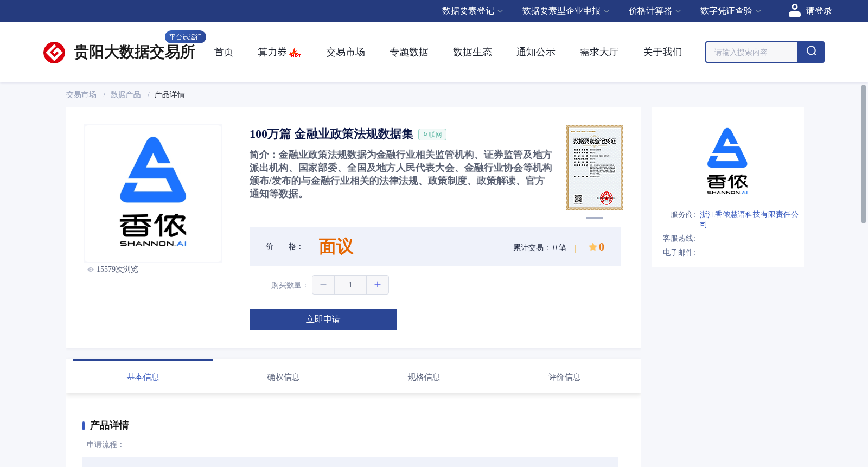Click the 平台试运行 badge

click(186, 37)
